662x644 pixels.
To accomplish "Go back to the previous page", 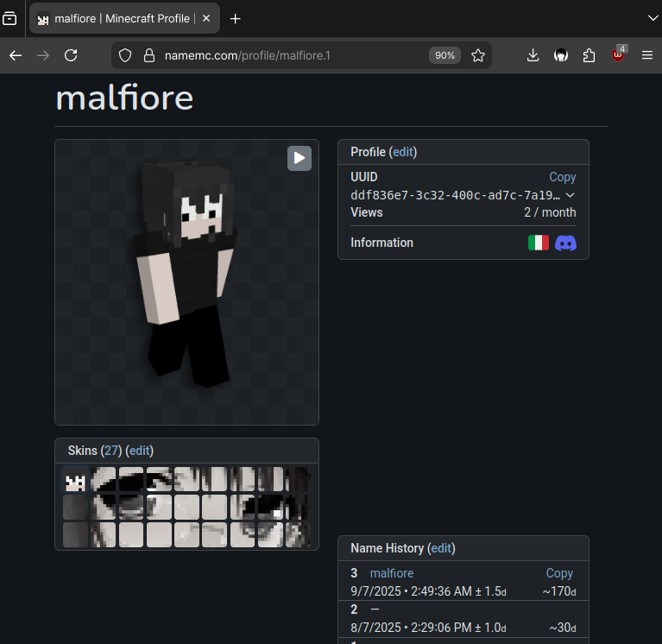I will pyautogui.click(x=16, y=55).
